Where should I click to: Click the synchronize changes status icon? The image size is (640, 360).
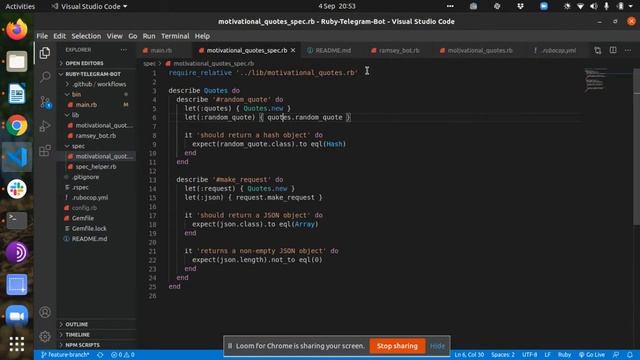pos(100,355)
